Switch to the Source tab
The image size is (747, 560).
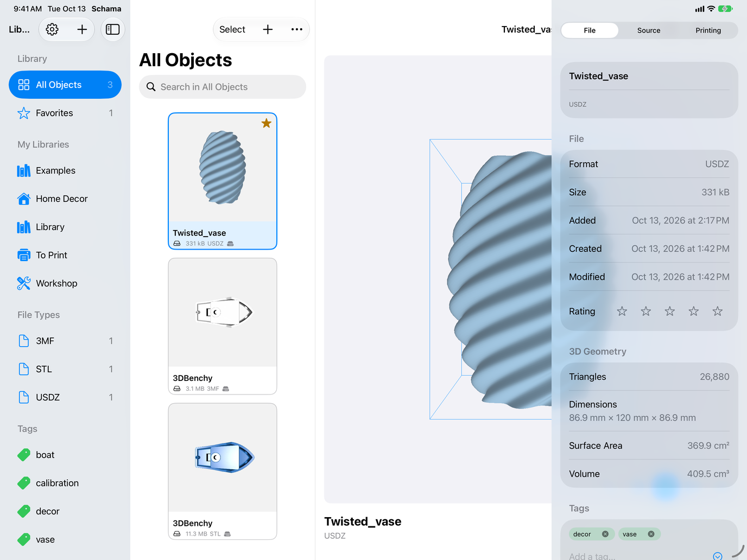pos(649,30)
